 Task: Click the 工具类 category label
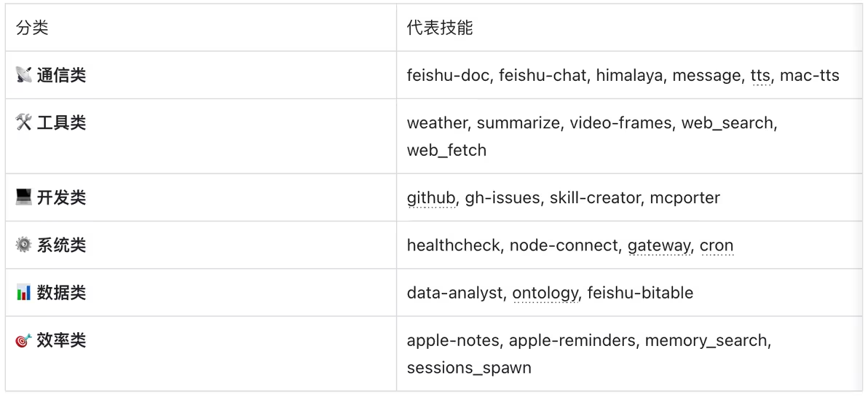pyautogui.click(x=61, y=122)
